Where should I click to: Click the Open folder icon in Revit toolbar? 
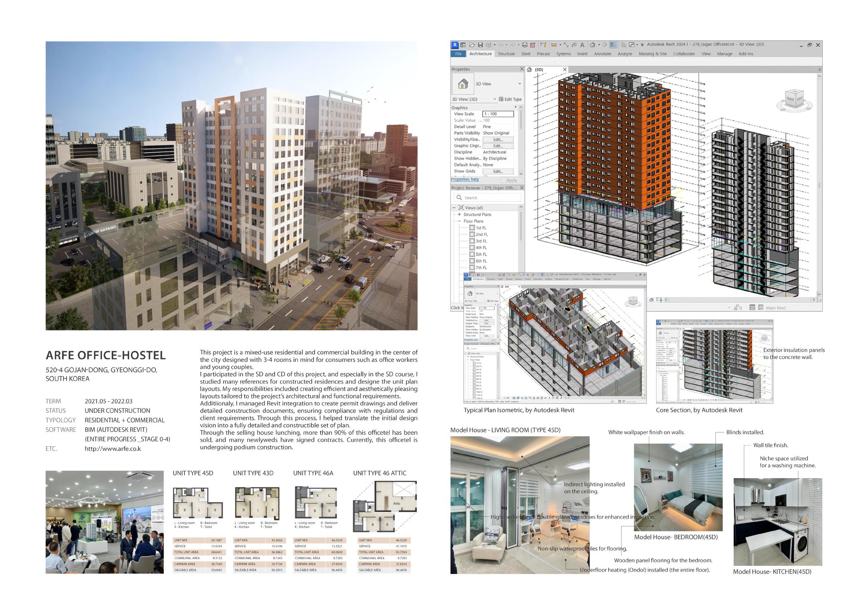point(472,45)
